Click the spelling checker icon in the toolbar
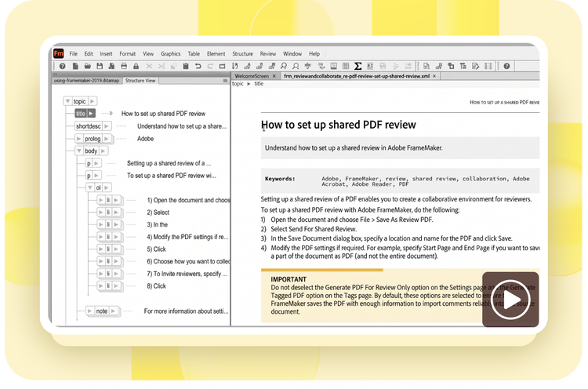 coord(308,66)
